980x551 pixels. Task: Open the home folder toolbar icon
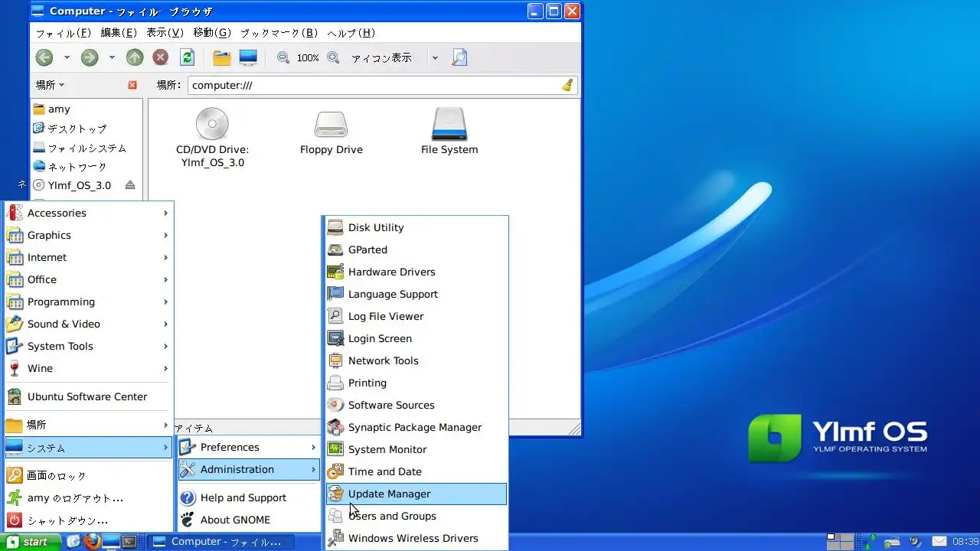pos(222,57)
